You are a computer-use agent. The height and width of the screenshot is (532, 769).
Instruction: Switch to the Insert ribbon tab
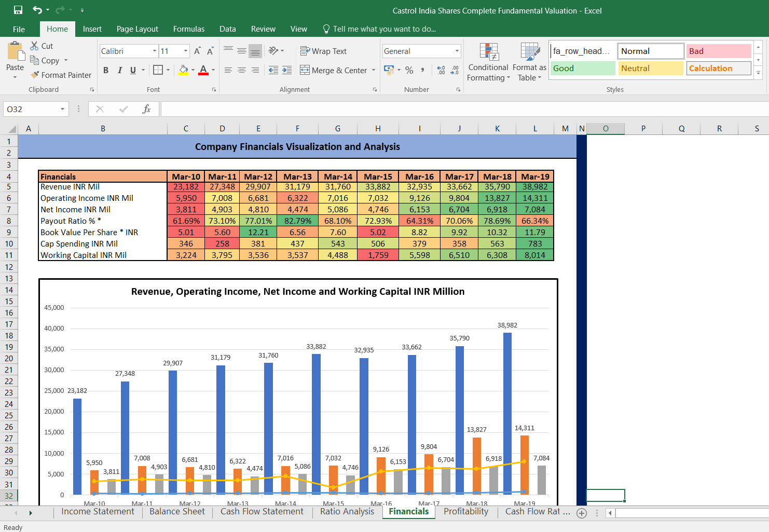click(x=92, y=29)
